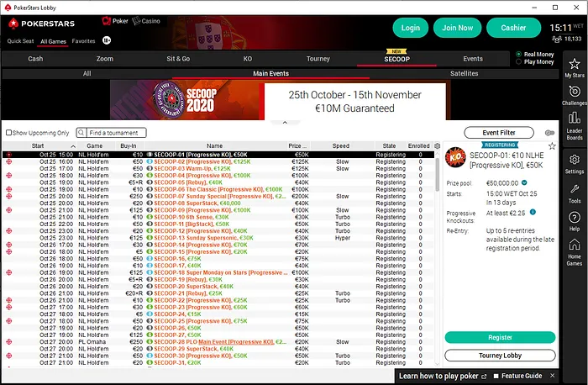588x385 pixels.
Task: Open the Tools wrench icon
Action: 574,193
